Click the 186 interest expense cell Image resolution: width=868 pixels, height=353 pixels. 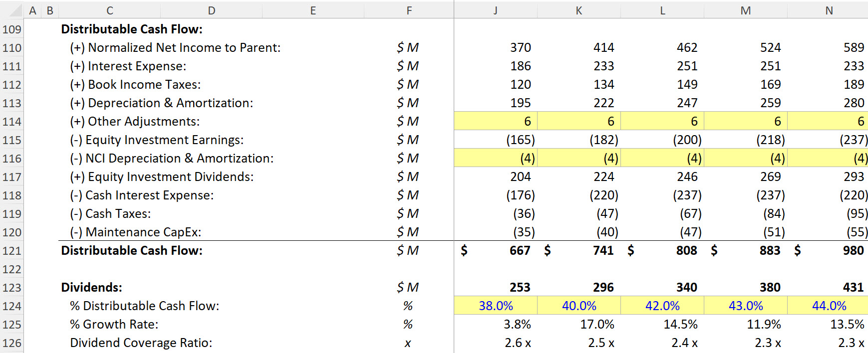click(496, 66)
